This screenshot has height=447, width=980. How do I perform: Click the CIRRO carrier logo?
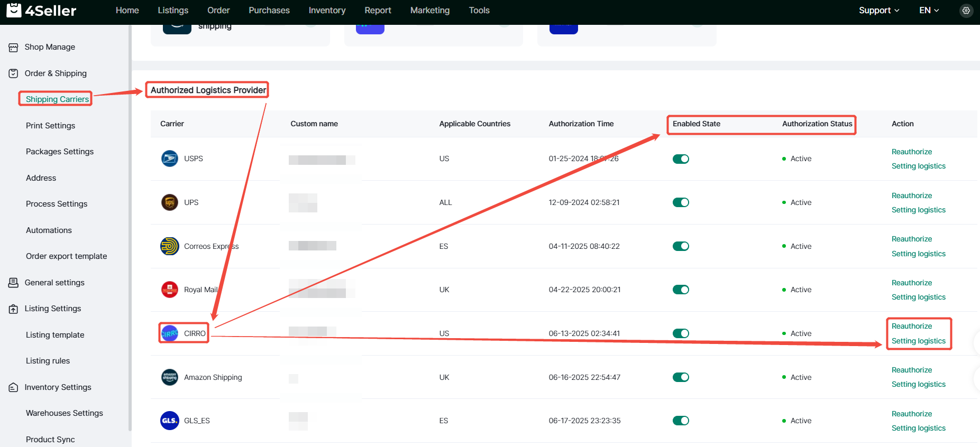pos(169,333)
